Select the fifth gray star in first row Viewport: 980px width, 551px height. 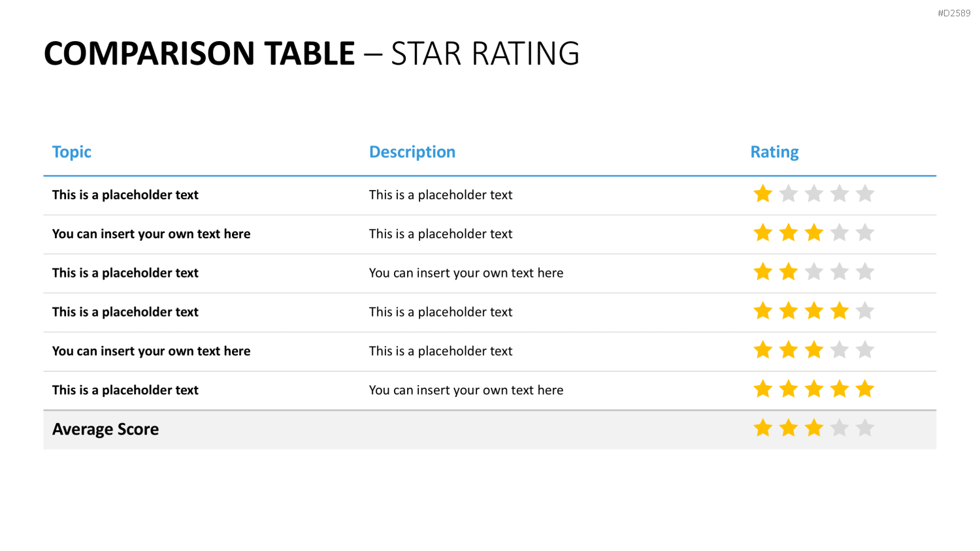click(x=865, y=194)
